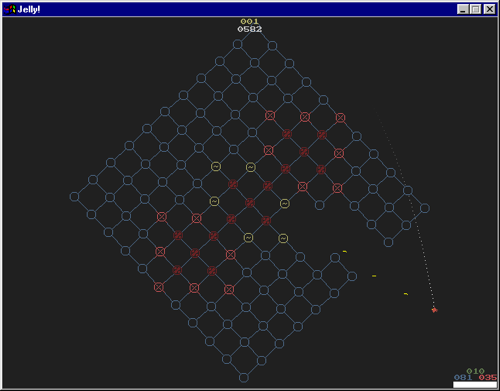Click the white score "0582"
500x391 pixels.
point(250,29)
